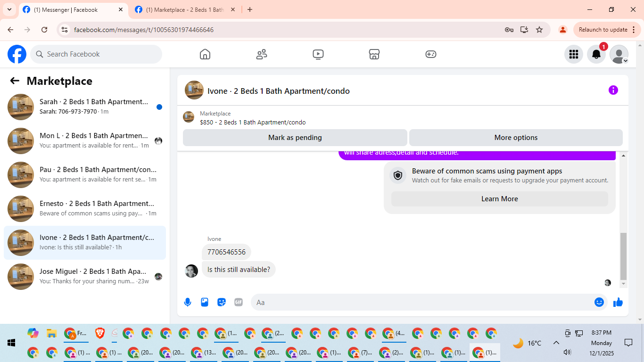Click the message bubble '7706546556'

(x=226, y=252)
